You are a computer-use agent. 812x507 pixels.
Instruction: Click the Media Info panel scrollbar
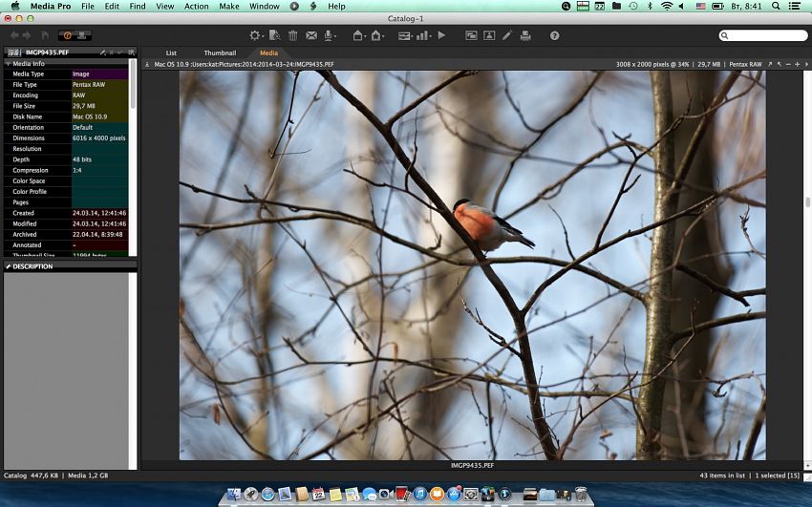[x=133, y=83]
